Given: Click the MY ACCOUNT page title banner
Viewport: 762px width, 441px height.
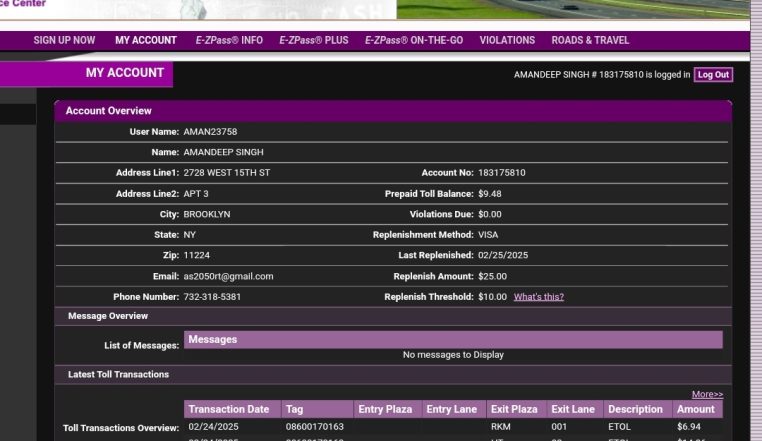Looking at the screenshot, I should pos(87,73).
